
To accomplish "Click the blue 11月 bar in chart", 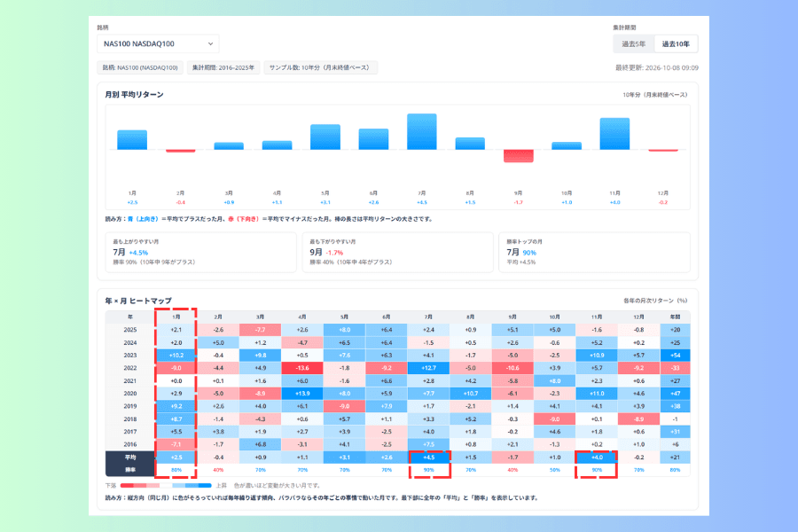I will pos(614,134).
